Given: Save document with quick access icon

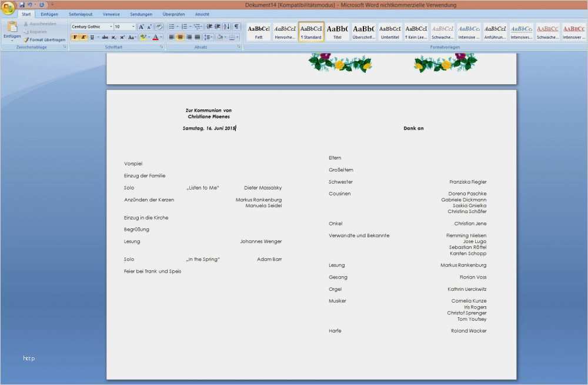Looking at the screenshot, I should pos(22,5).
